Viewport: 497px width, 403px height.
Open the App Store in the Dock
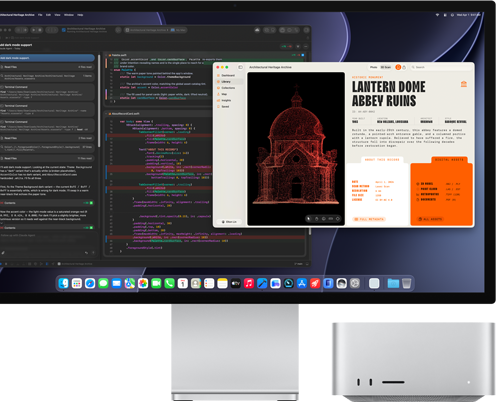pos(302,283)
